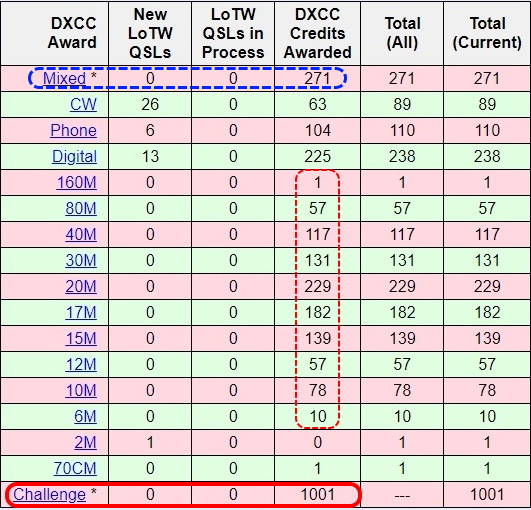Open the 10M band link
The width and height of the screenshot is (531, 510).
[81, 390]
